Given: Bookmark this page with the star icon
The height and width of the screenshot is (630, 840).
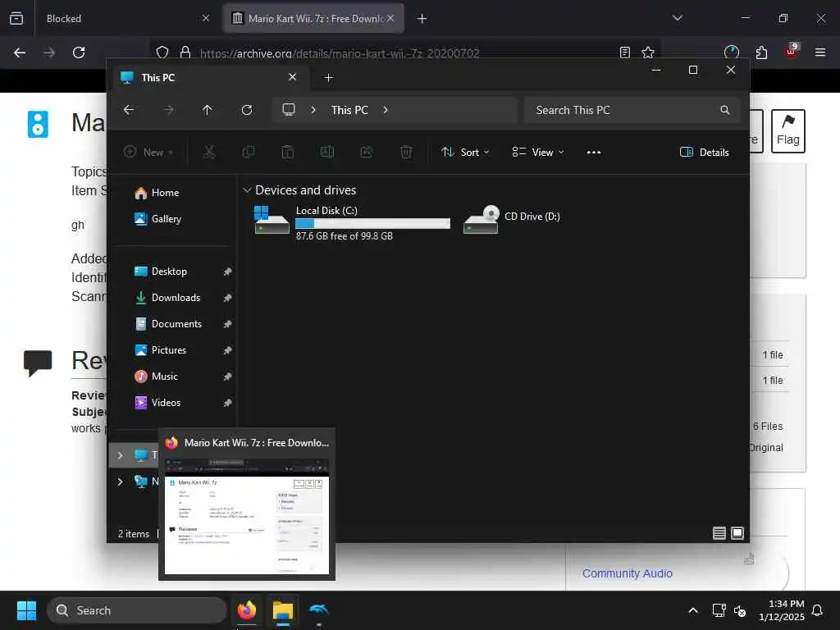Looking at the screenshot, I should 648,52.
